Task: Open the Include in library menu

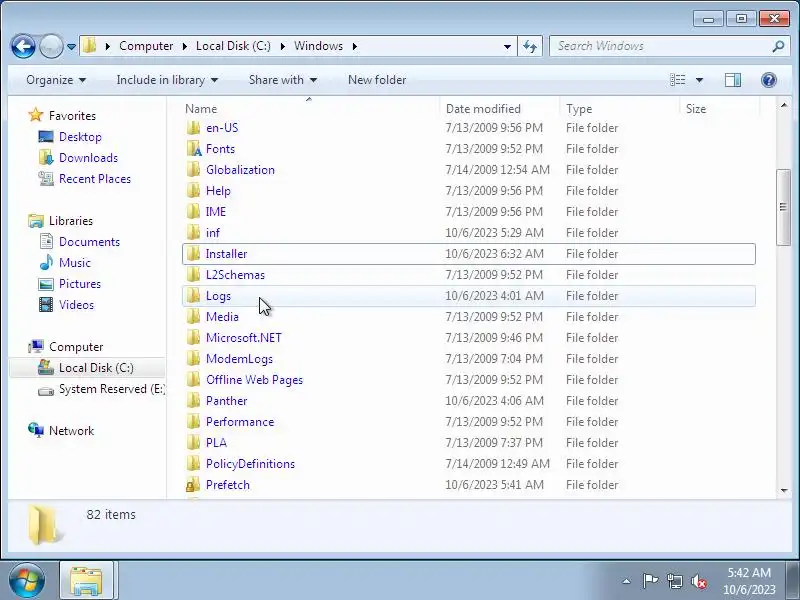Action: pyautogui.click(x=167, y=80)
